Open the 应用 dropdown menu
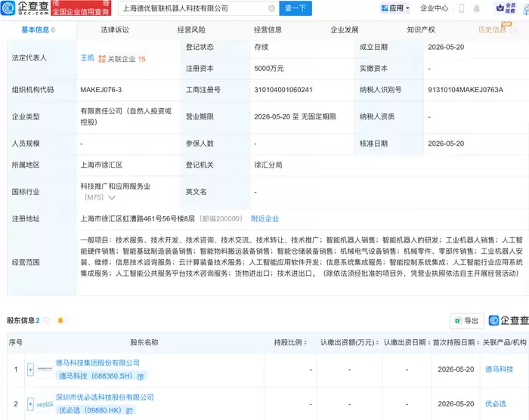 click(394, 8)
